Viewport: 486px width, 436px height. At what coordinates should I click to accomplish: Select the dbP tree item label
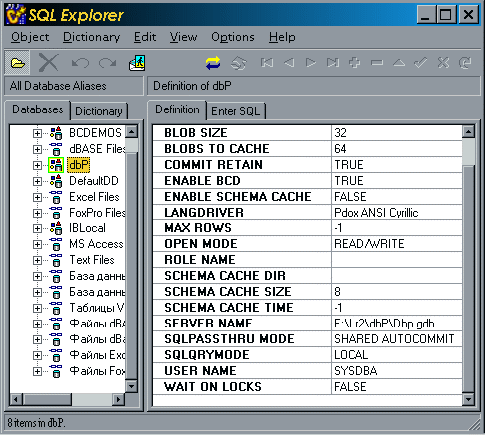tap(79, 165)
